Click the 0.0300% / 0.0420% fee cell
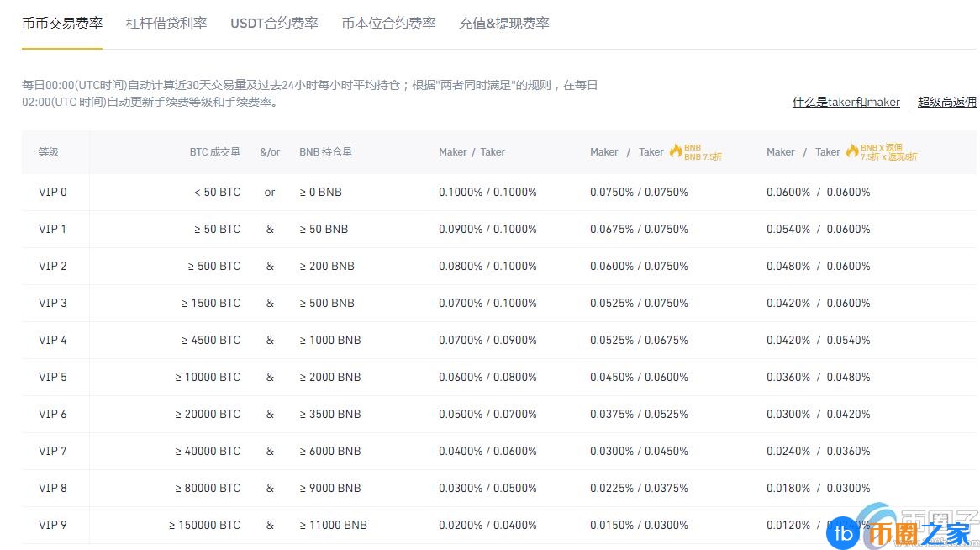 [818, 414]
